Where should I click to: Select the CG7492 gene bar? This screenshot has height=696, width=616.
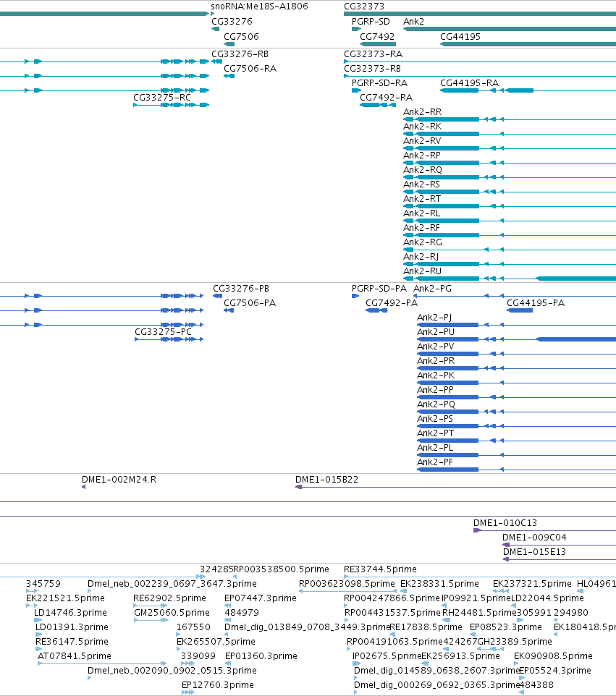tap(378, 44)
